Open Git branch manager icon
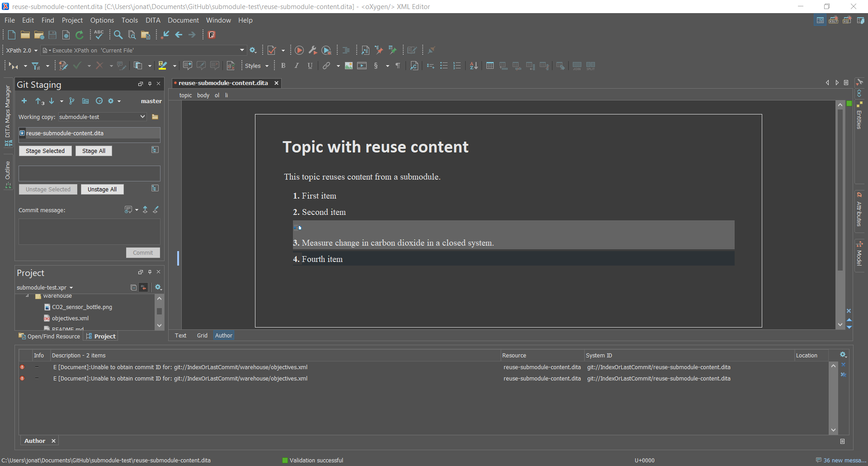Screen dimensions: 868x466 [72, 101]
